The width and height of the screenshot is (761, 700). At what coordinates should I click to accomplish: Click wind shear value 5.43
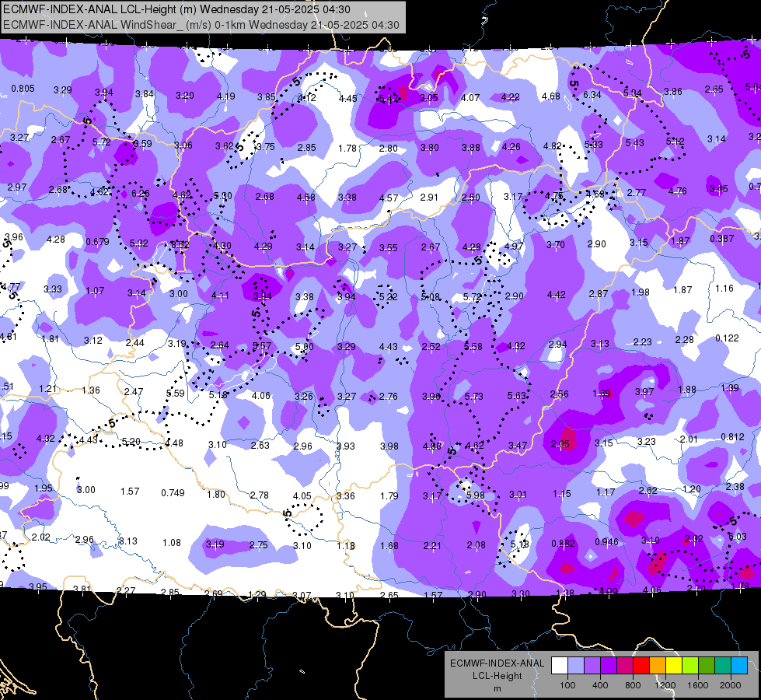[x=634, y=143]
